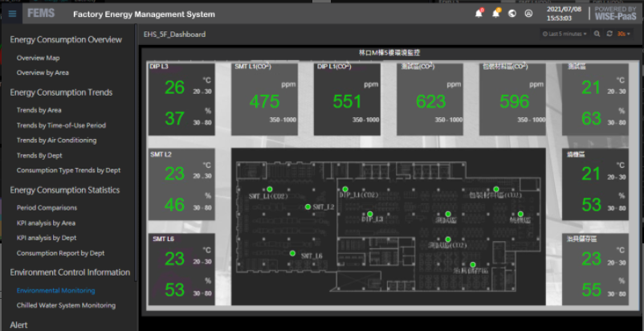
Task: Click the SMT L1(CO²) 475 ppm panel
Action: [263, 97]
